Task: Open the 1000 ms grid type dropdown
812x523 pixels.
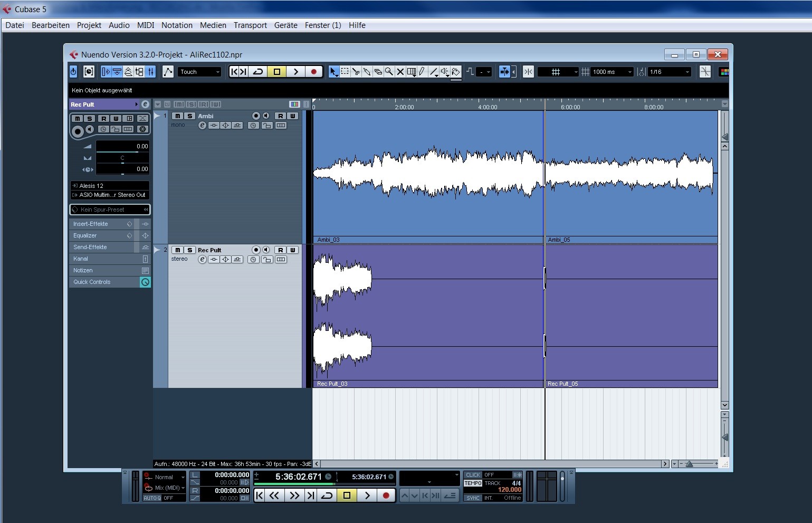Action: pyautogui.click(x=612, y=72)
